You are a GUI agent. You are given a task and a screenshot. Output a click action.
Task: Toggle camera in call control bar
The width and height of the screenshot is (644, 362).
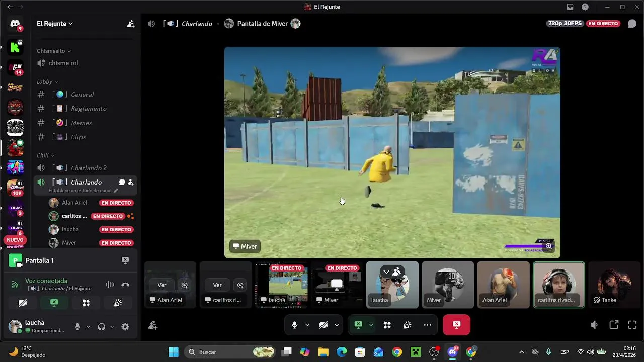[x=324, y=325]
